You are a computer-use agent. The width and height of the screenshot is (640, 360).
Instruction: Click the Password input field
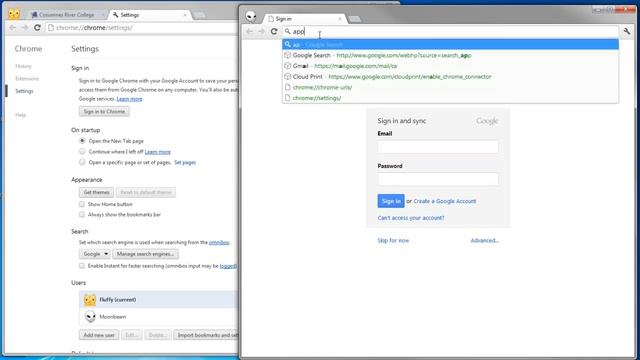[438, 179]
